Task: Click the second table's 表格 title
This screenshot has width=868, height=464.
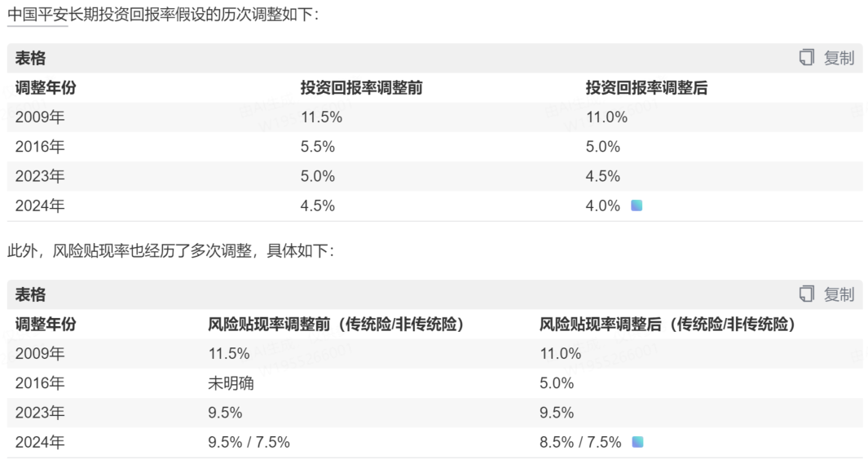Action: pyautogui.click(x=30, y=294)
